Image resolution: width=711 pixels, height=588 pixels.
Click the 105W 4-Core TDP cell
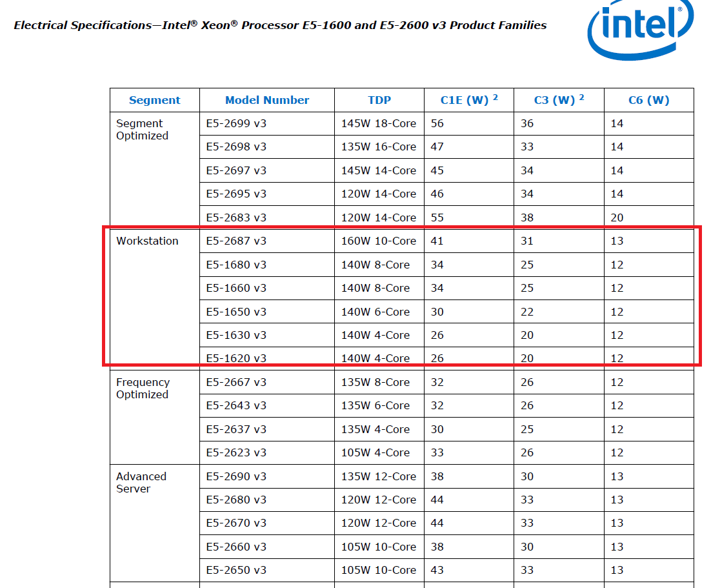379,452
